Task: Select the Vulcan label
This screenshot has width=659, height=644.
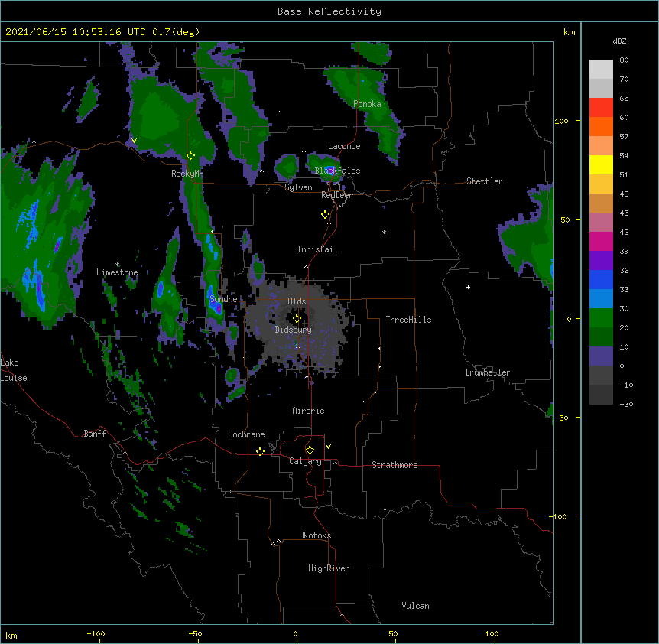Action: [415, 606]
